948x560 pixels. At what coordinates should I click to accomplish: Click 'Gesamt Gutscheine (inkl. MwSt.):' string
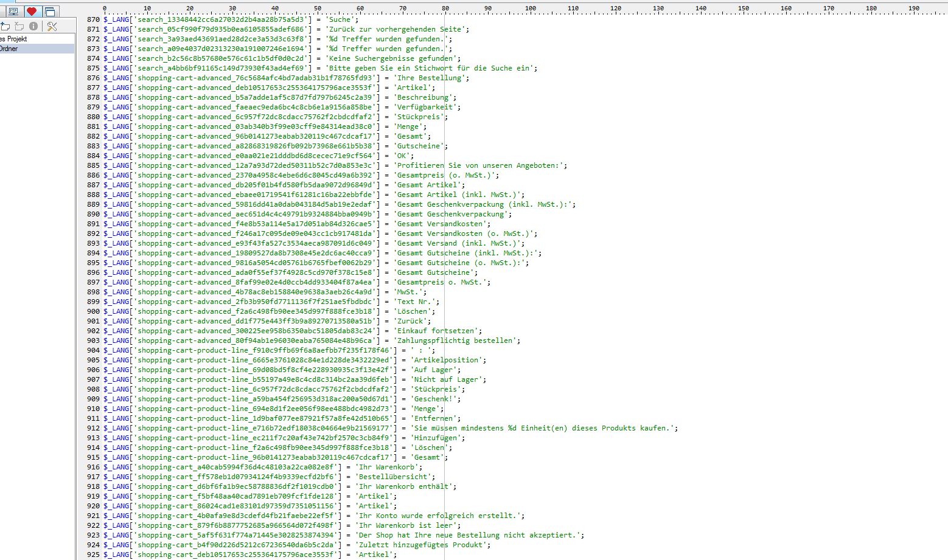(x=465, y=253)
